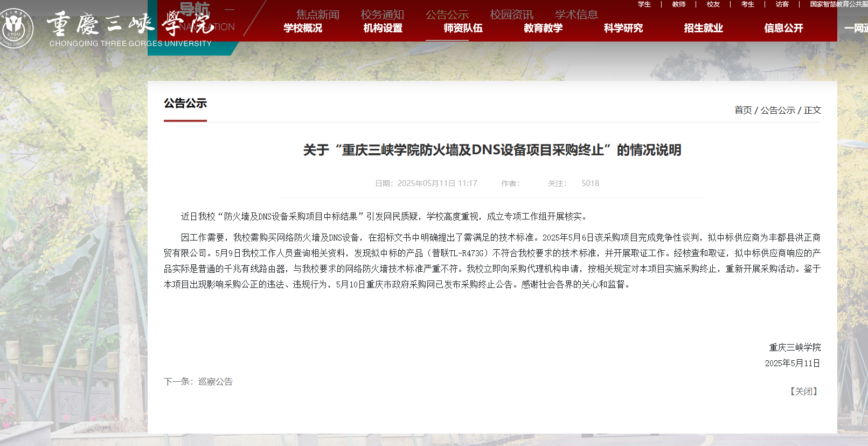Open the 考生 portal link

tap(748, 4)
